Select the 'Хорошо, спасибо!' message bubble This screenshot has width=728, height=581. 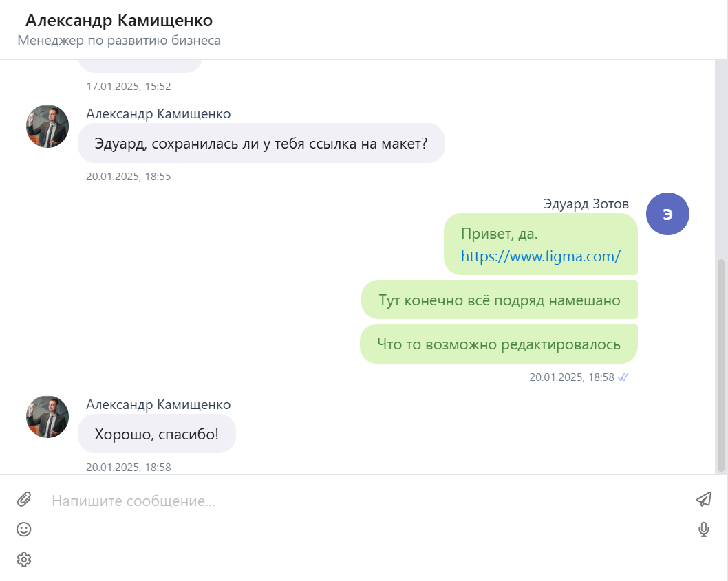coord(157,434)
